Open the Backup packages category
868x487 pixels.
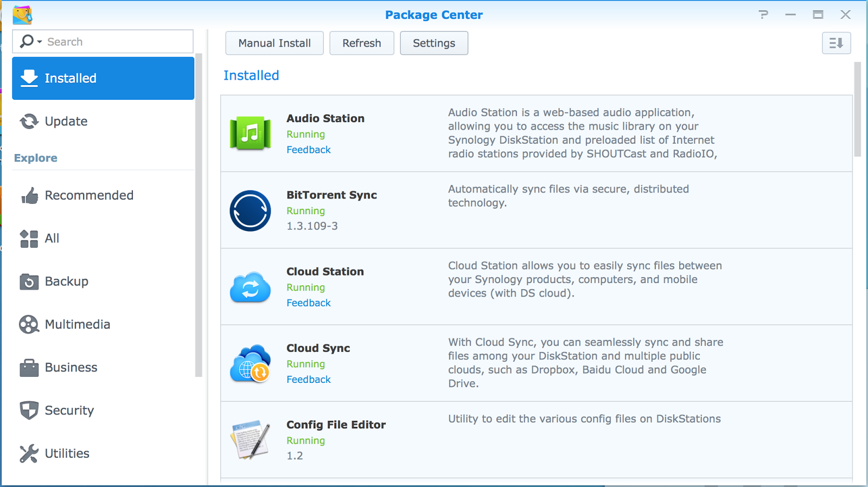tap(103, 281)
